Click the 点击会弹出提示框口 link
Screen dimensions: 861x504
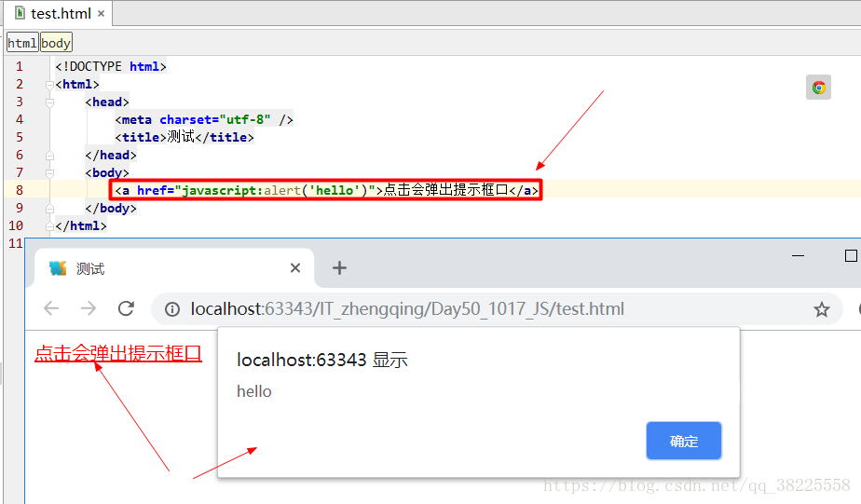118,353
